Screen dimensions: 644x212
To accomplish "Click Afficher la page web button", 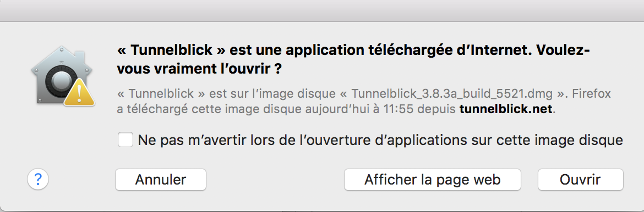I will click(x=433, y=180).
